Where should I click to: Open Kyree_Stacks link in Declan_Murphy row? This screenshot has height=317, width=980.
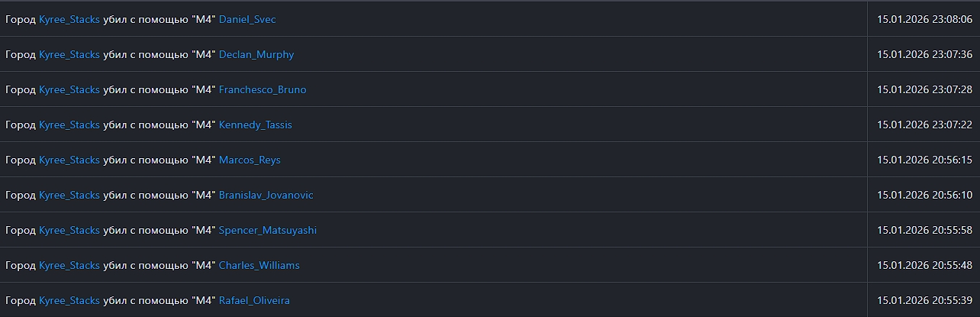[69, 55]
